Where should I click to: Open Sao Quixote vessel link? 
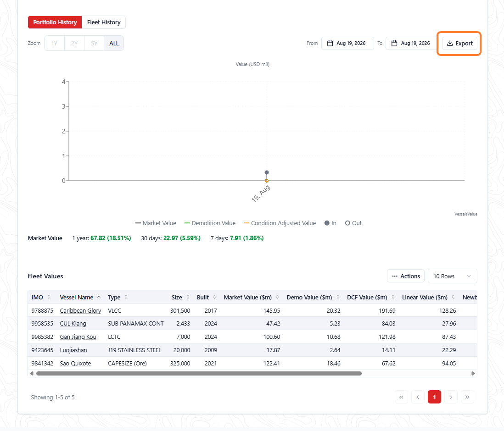75,363
